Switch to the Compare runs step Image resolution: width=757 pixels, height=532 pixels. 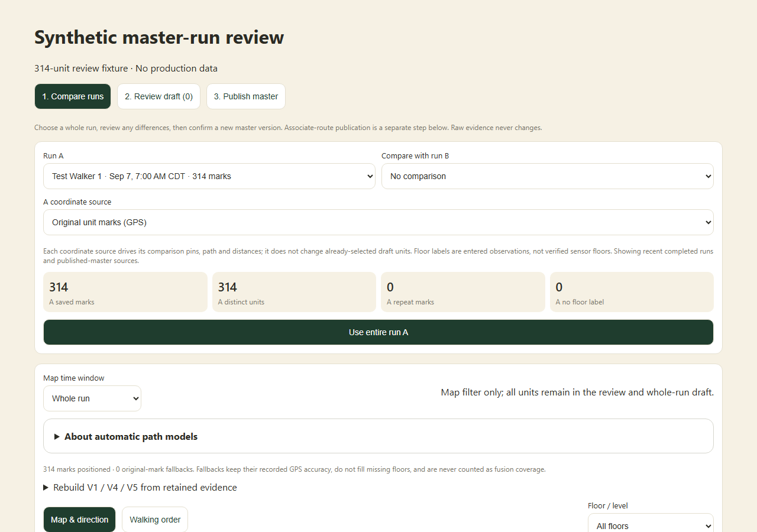point(73,96)
